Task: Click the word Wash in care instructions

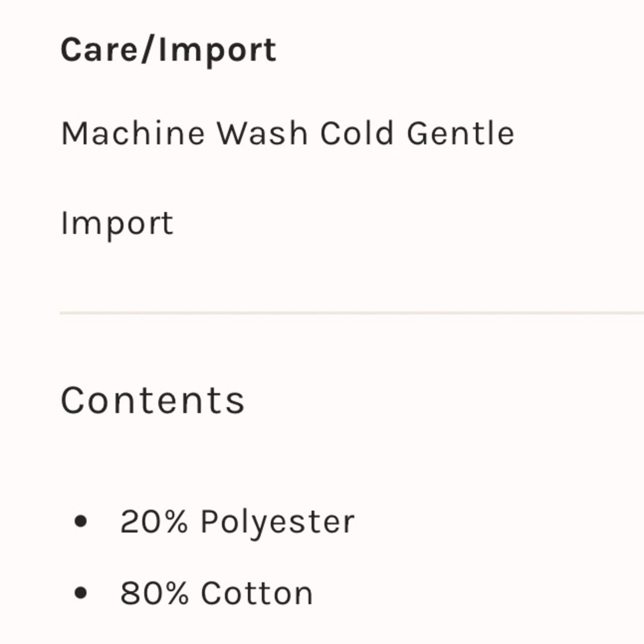Action: coord(262,133)
